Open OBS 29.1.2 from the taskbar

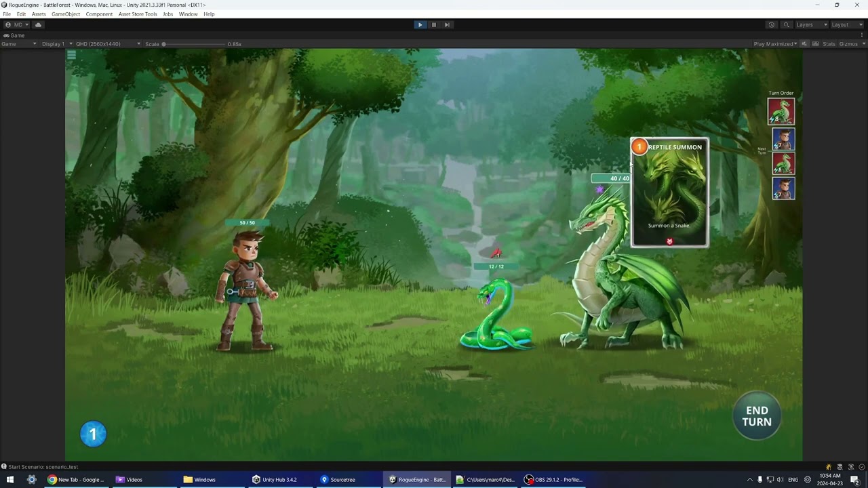pos(554,480)
